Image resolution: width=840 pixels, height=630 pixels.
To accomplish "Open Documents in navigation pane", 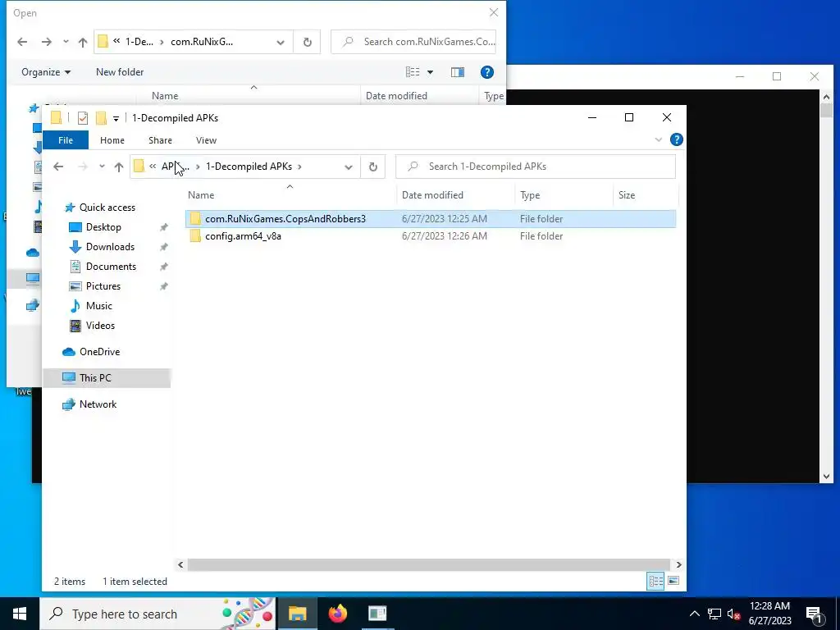I will [111, 267].
